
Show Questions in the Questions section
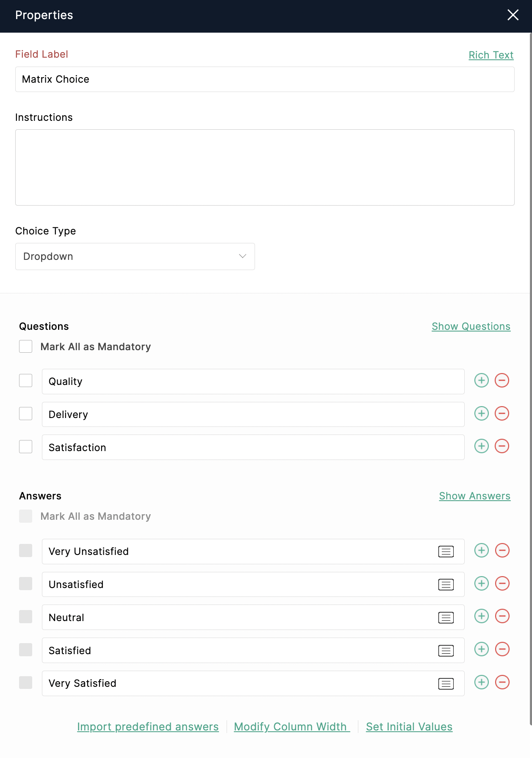[471, 326]
